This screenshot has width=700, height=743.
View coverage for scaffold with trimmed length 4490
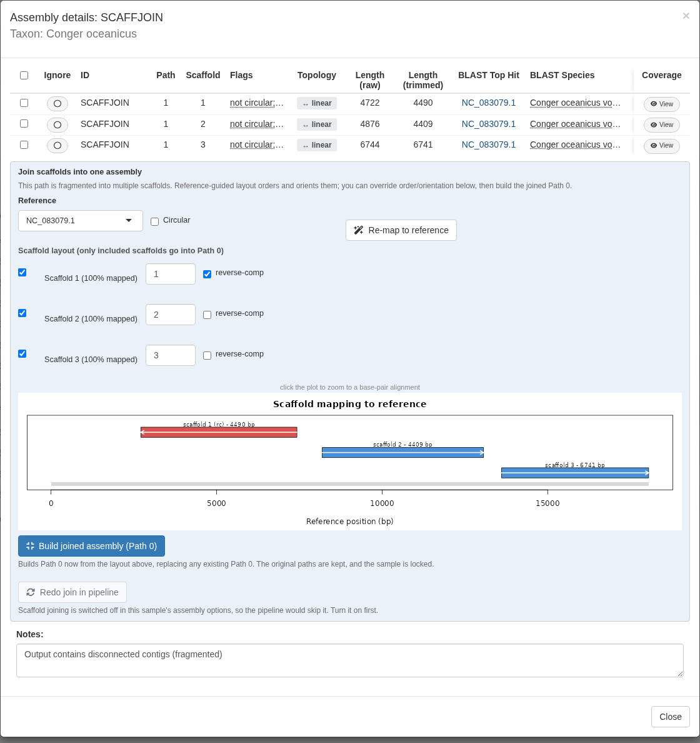click(x=662, y=104)
